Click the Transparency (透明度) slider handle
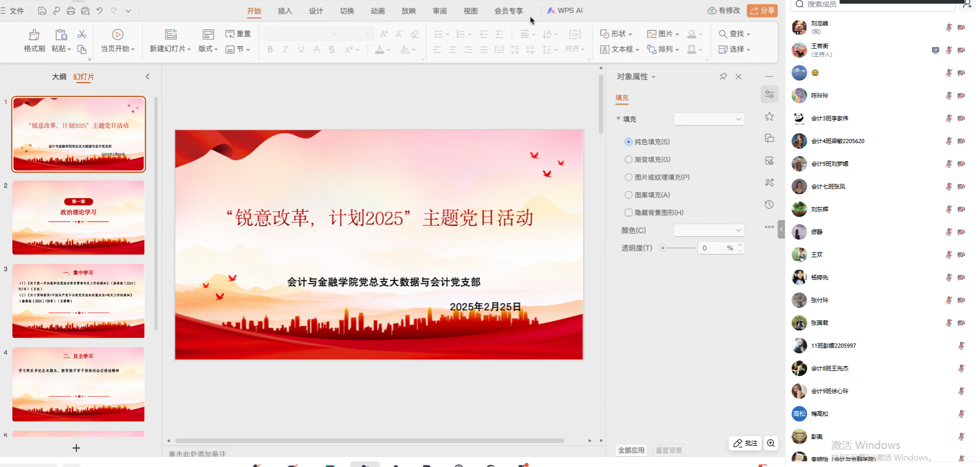980x467 pixels. coord(663,248)
